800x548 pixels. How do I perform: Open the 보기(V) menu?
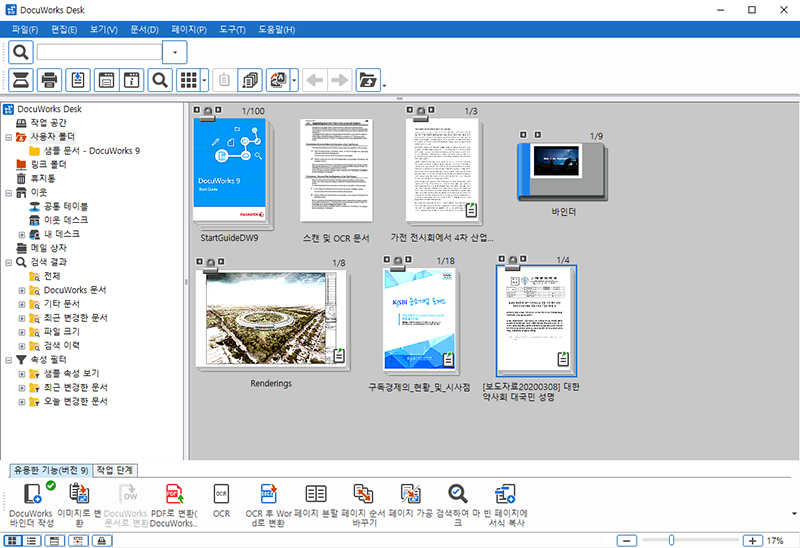104,30
